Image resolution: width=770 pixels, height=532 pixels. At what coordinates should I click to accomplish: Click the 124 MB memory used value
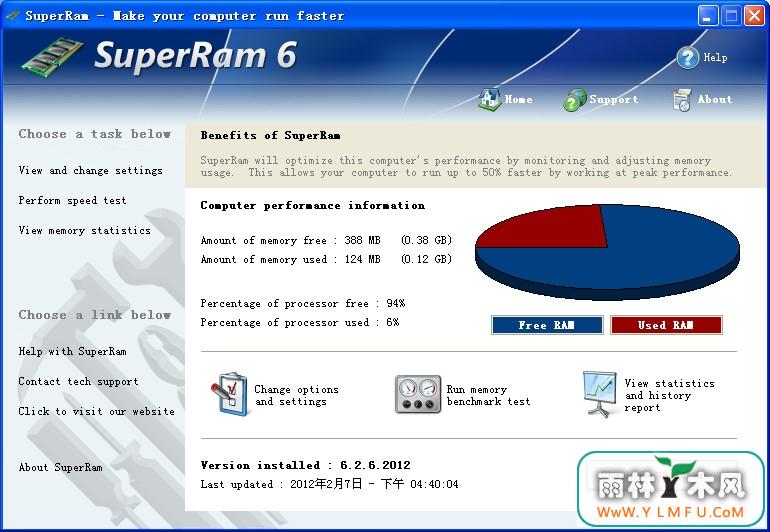click(362, 259)
